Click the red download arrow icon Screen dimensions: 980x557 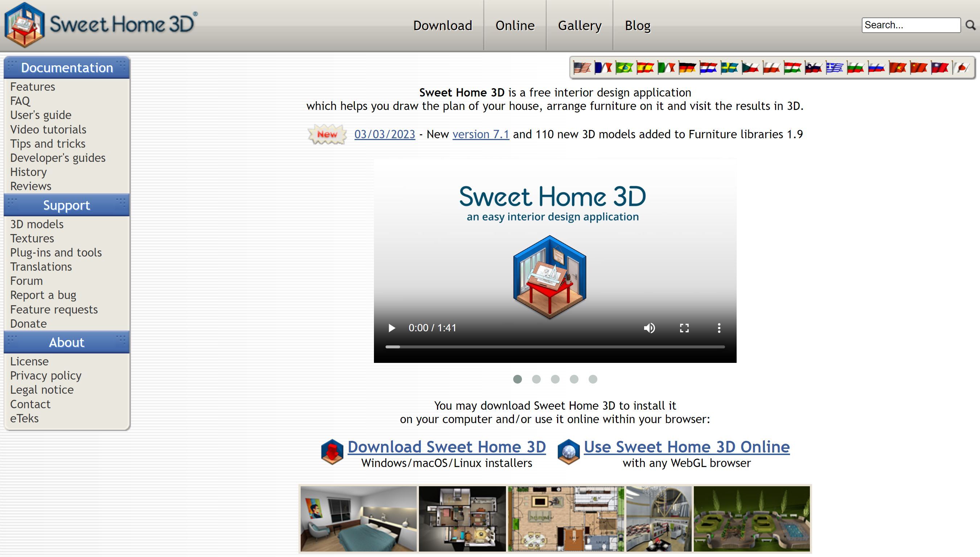tap(332, 452)
